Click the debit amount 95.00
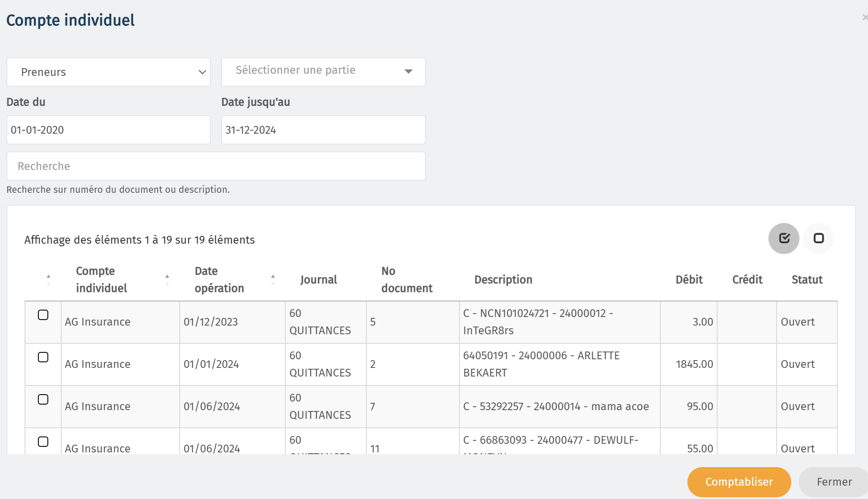The image size is (868, 499). 700,406
